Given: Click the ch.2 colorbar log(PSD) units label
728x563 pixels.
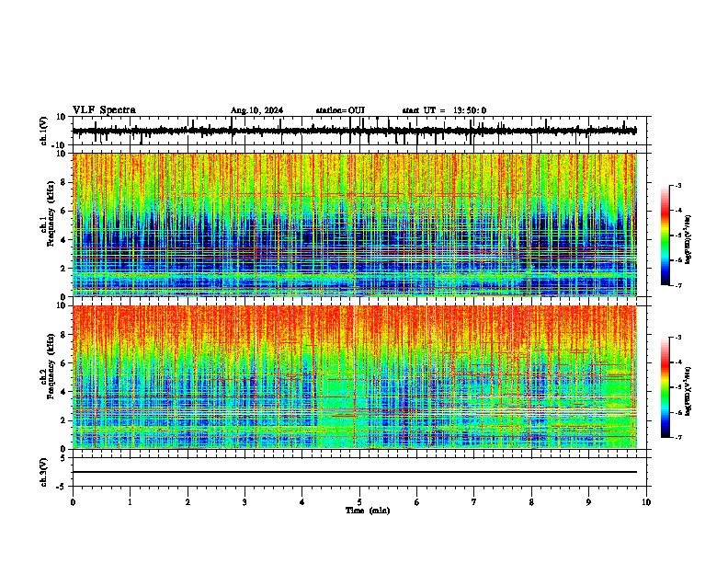Looking at the screenshot, I should click(x=688, y=391).
